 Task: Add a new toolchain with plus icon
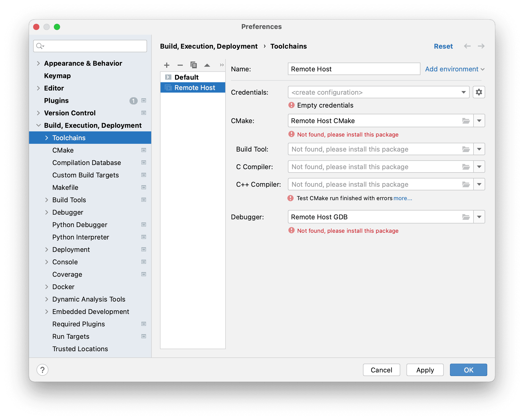coord(167,65)
